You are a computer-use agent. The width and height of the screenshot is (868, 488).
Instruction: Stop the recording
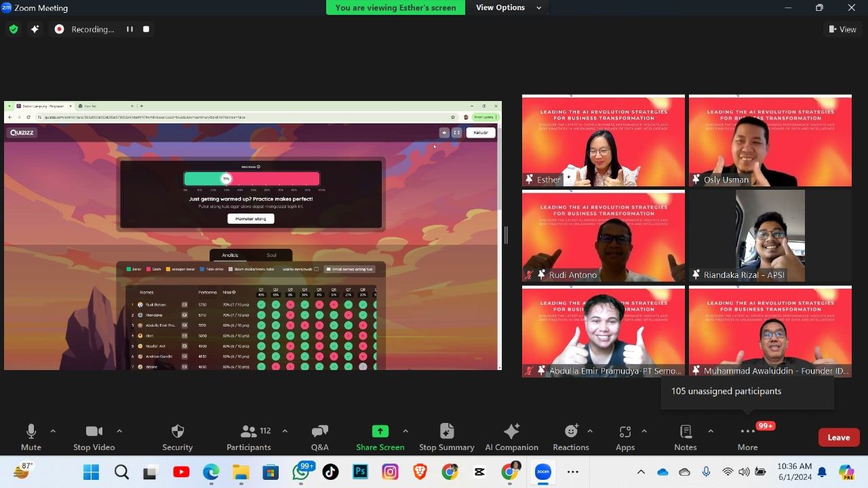146,29
